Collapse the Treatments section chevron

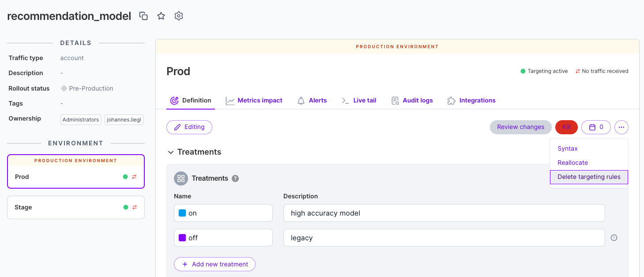pos(171,152)
